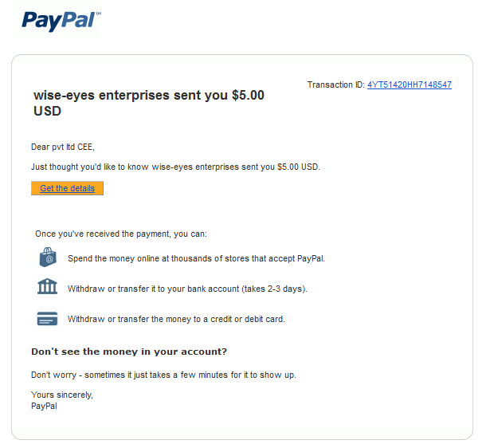482x448 pixels.
Task: Click the trademark symbol beside PayPal logo
Action: [x=98, y=14]
